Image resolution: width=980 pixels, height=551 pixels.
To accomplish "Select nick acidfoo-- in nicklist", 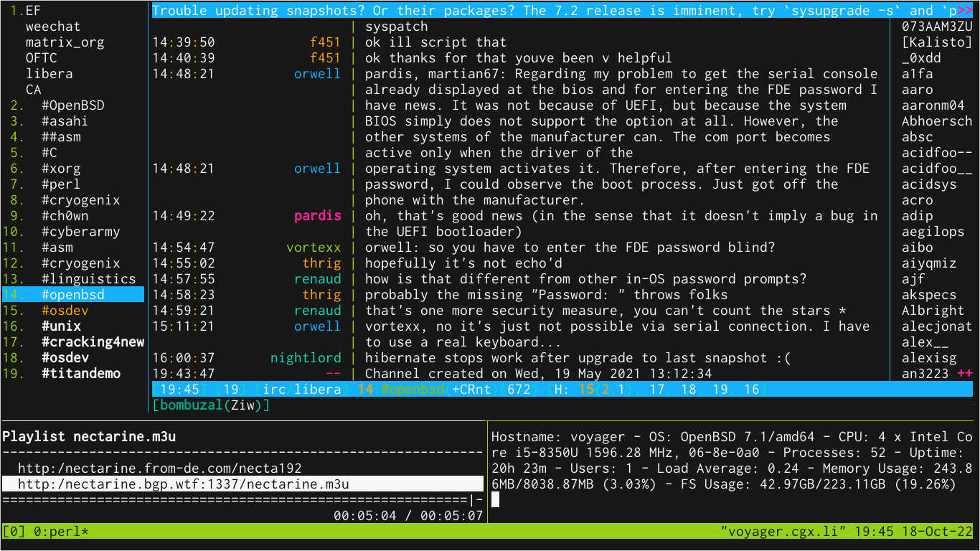I will (937, 153).
